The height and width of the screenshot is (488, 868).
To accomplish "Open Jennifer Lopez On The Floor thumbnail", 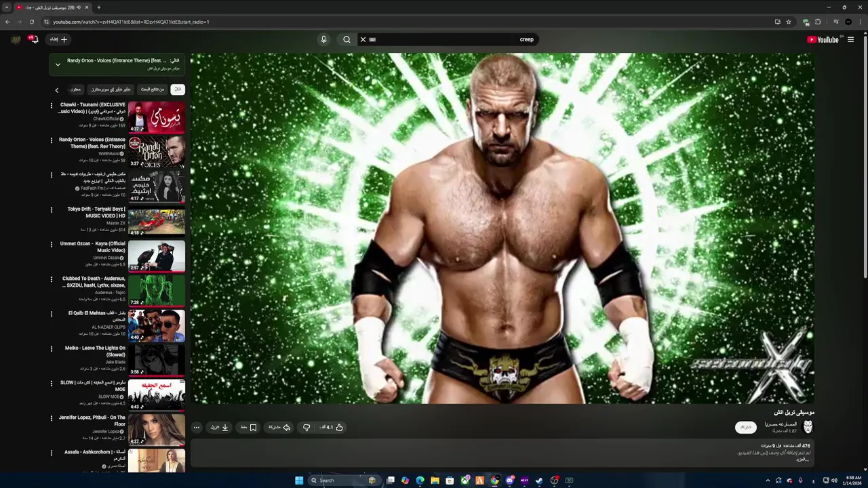I will click(x=157, y=430).
